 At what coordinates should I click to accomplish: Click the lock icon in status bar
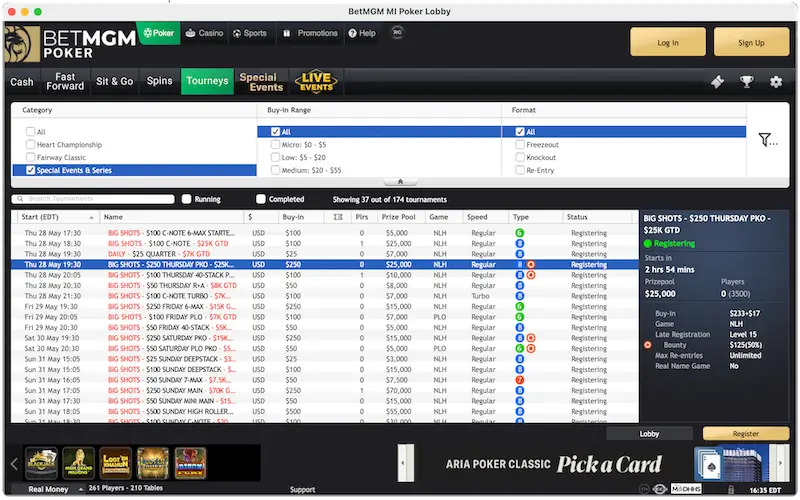click(731, 490)
